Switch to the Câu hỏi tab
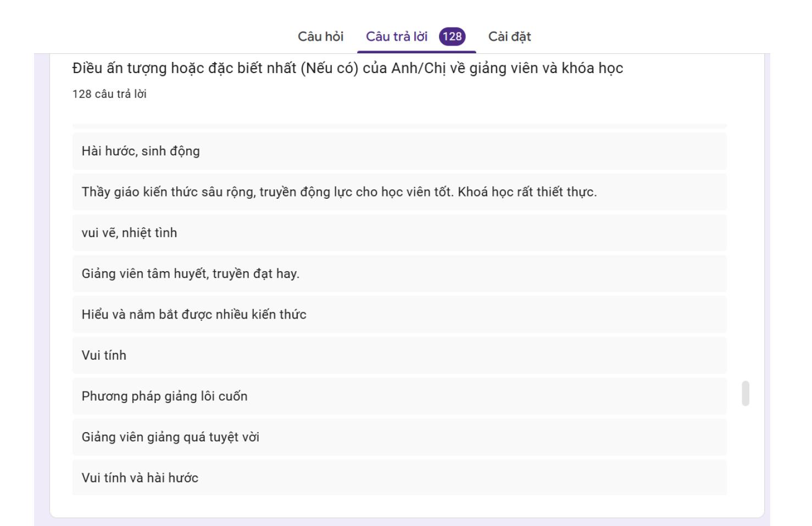 pyautogui.click(x=320, y=37)
